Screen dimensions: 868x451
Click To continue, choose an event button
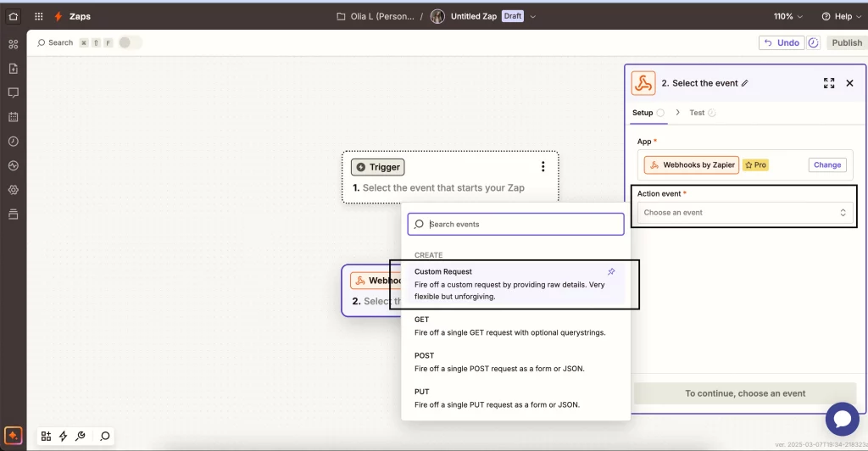point(745,393)
